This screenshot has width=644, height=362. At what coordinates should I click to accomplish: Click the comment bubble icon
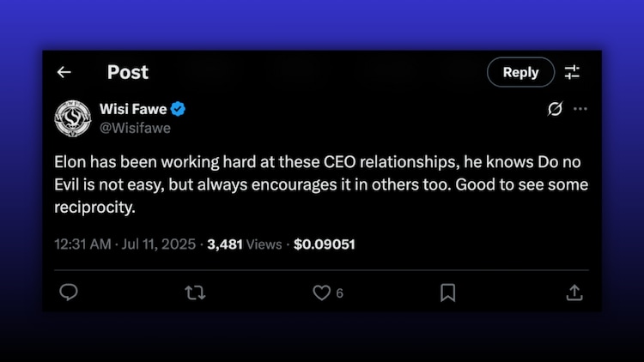(x=70, y=293)
